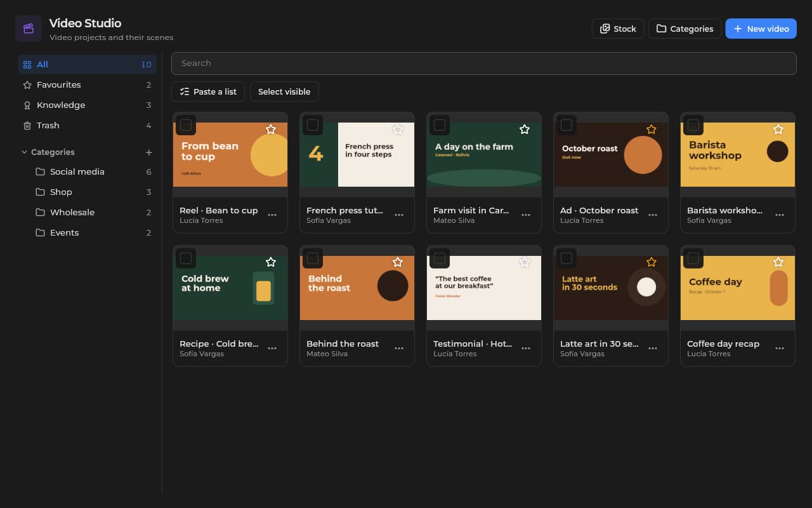This screenshot has height=508, width=812.
Task: Star the Coffee day recap video
Action: (x=778, y=262)
